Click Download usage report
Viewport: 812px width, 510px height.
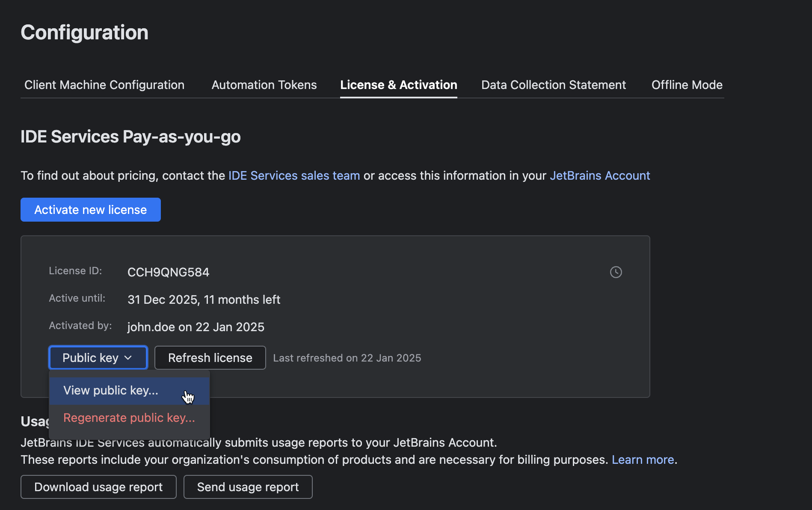point(98,487)
